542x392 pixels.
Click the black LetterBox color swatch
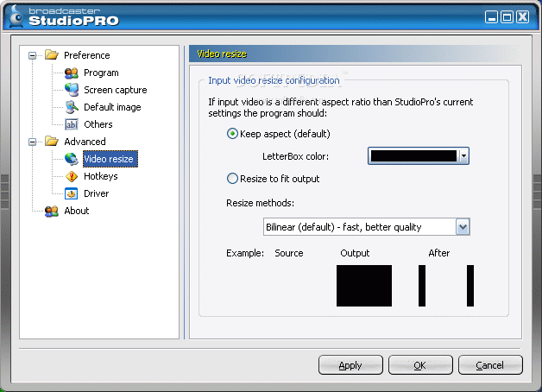pos(413,156)
